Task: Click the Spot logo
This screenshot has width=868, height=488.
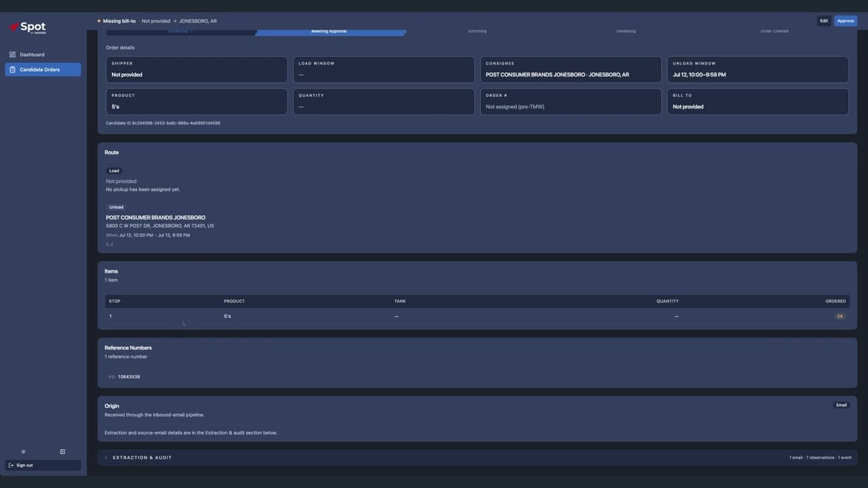Action: coord(28,27)
